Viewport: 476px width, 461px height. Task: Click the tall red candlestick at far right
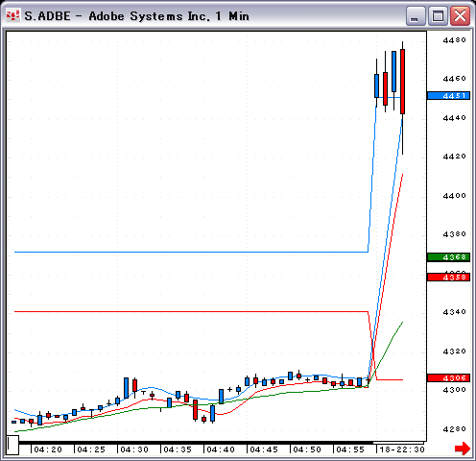402,82
